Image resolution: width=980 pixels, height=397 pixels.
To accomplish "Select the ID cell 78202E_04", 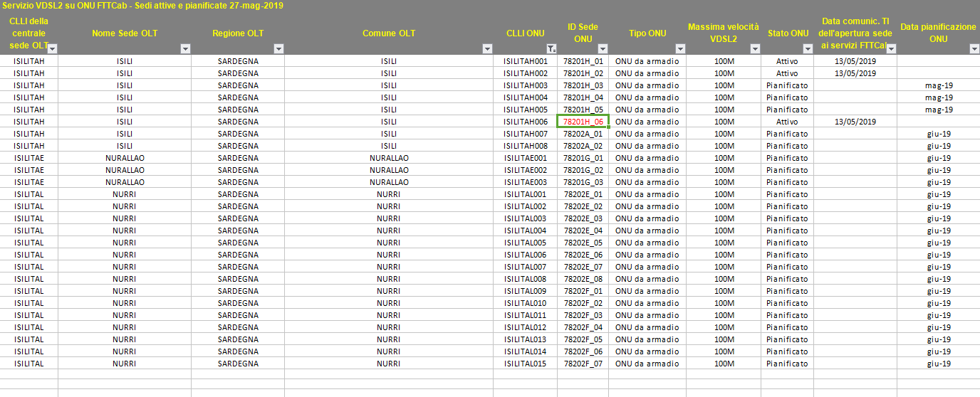I will pyautogui.click(x=583, y=231).
